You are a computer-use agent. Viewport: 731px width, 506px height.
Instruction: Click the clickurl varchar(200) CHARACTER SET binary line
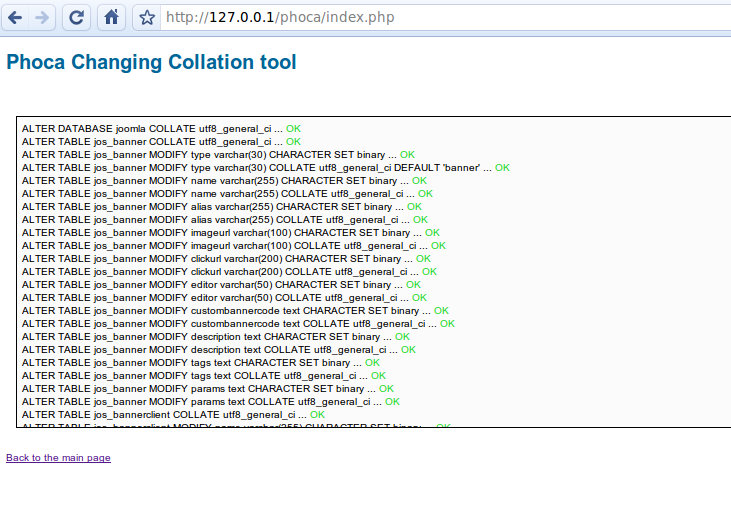[x=226, y=259]
